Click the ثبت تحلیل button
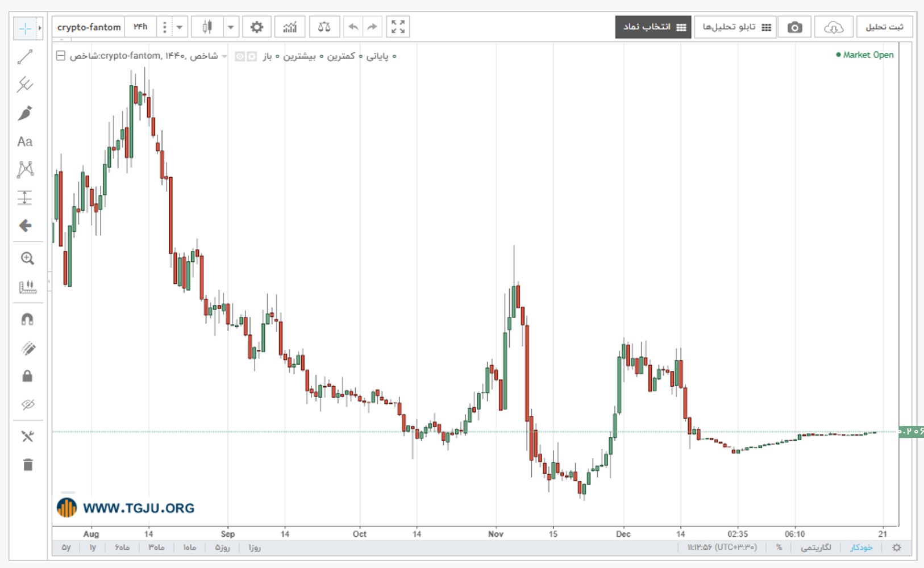 (x=885, y=27)
